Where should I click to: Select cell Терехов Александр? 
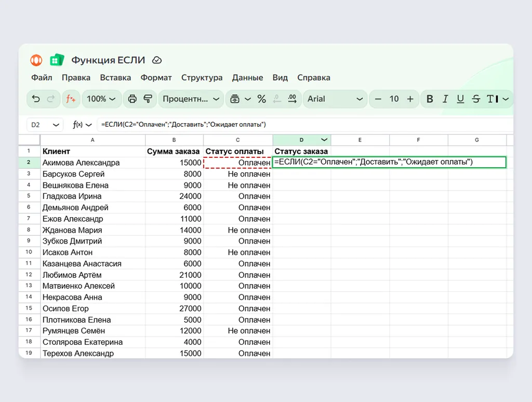[x=92, y=353]
